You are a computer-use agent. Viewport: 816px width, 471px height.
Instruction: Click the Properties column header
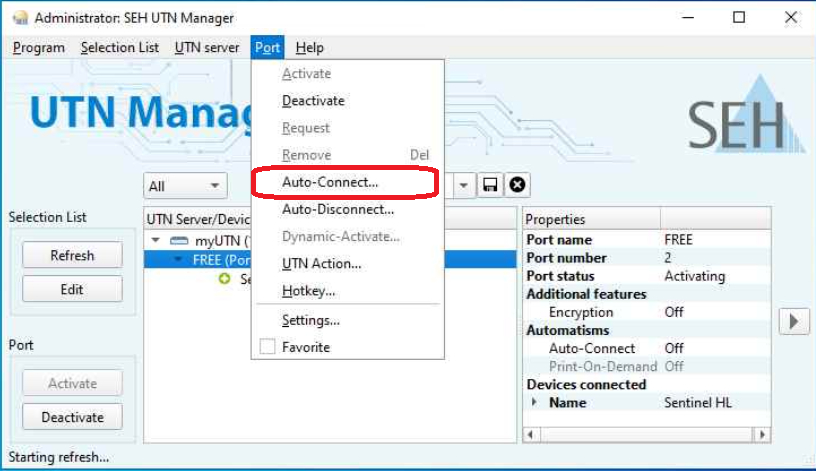(x=592, y=219)
